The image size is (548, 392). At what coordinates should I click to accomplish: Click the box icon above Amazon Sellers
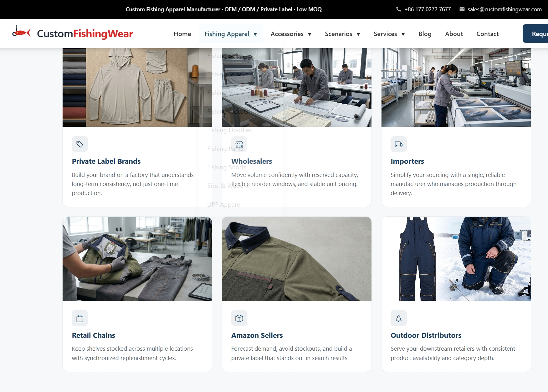tap(239, 318)
